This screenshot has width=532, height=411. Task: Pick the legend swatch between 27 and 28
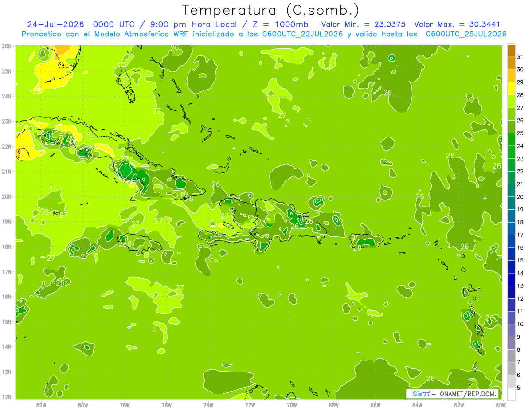tap(511, 101)
